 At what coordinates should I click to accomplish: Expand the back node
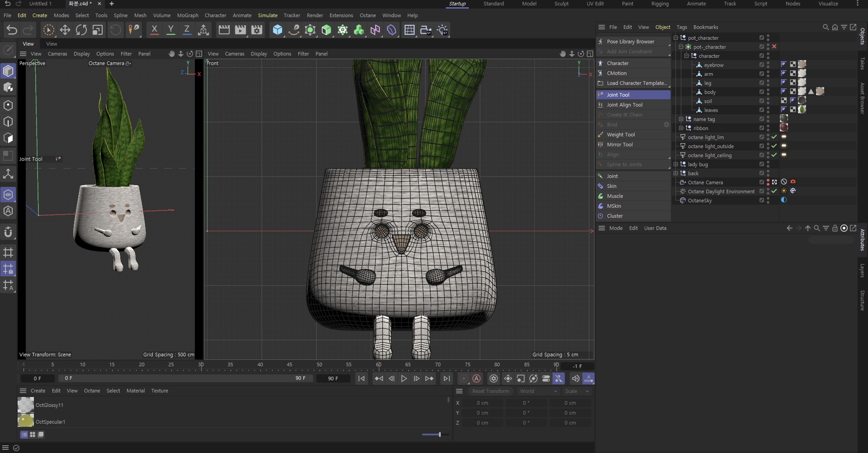click(676, 173)
